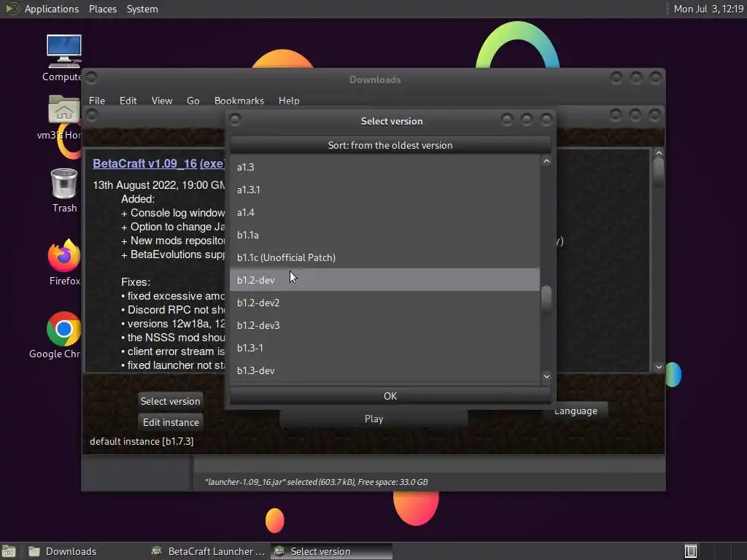Click the clock showing Mon Jul 3, 12:19
The image size is (747, 560).
point(708,9)
